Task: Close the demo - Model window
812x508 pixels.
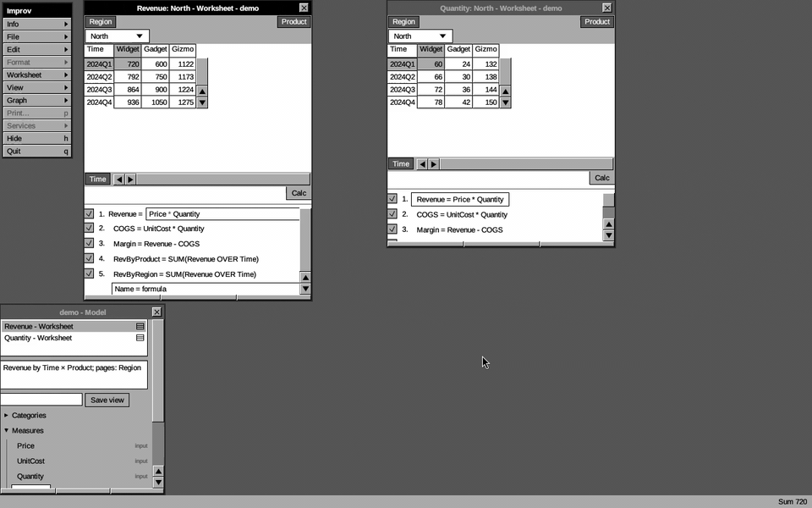Action: point(157,312)
